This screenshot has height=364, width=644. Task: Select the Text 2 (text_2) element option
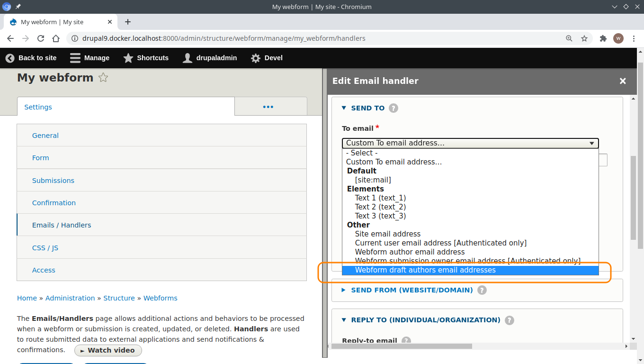[380, 207]
